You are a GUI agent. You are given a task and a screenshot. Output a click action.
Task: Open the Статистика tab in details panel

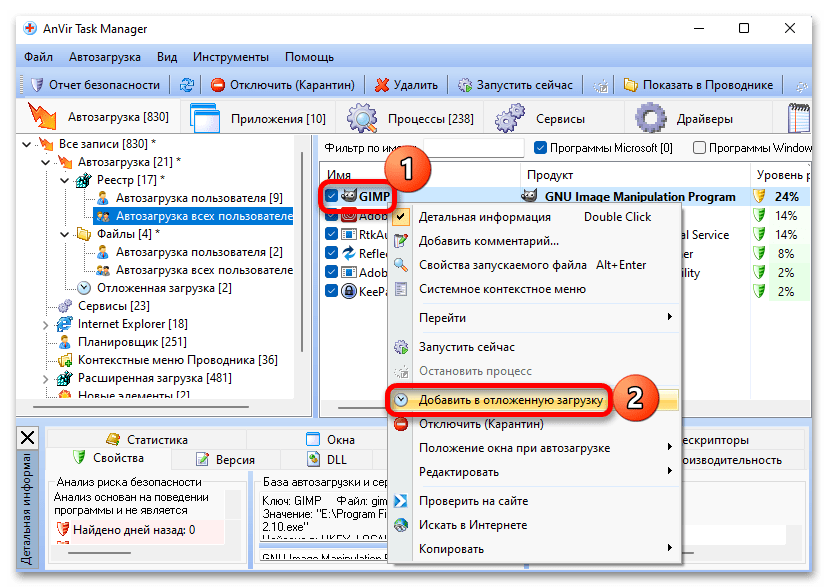(x=147, y=440)
